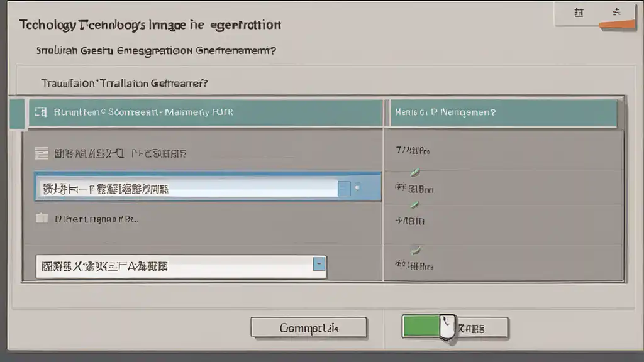Open the dropdown arrow of the highlighted blue field
The image size is (644, 362).
pyautogui.click(x=343, y=187)
